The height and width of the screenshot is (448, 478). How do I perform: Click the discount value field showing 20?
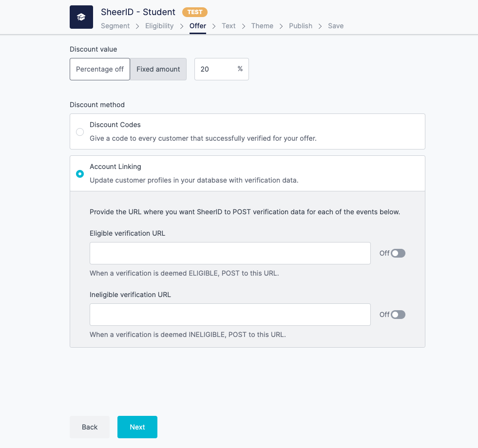point(217,69)
